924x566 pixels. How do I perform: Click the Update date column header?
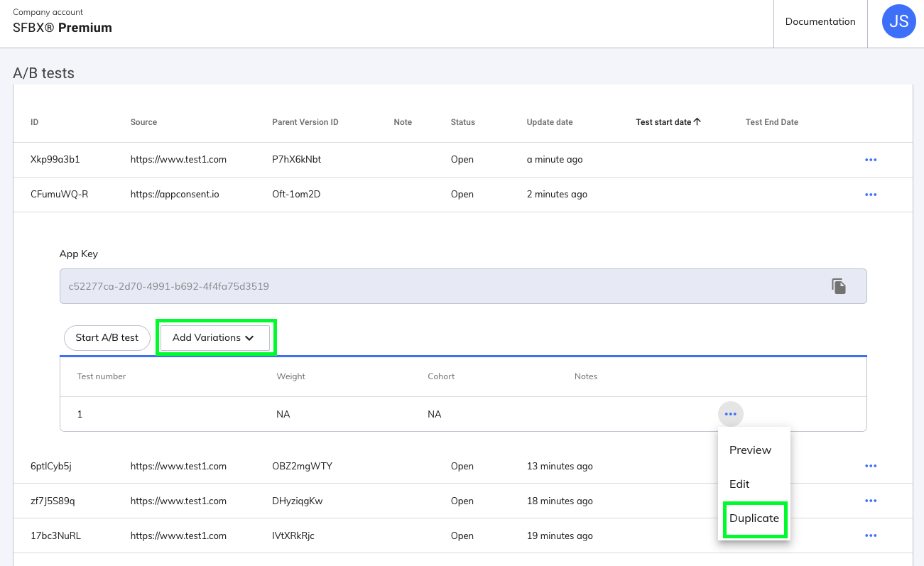tap(550, 122)
